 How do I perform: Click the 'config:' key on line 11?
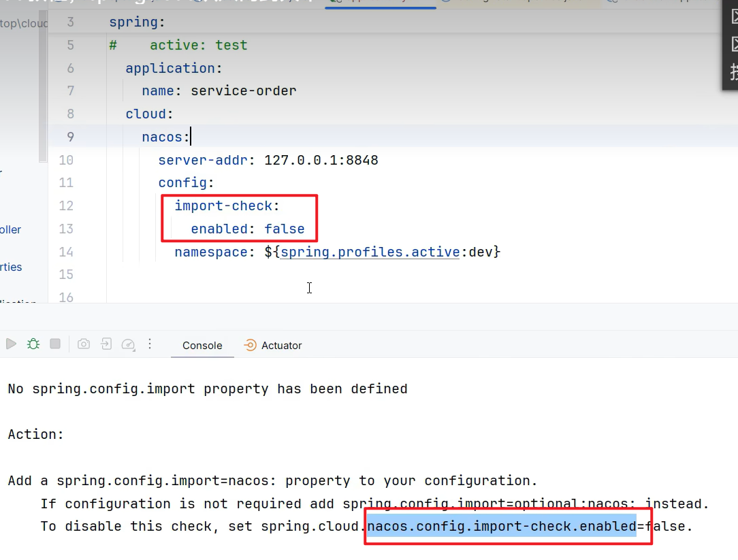tap(187, 182)
